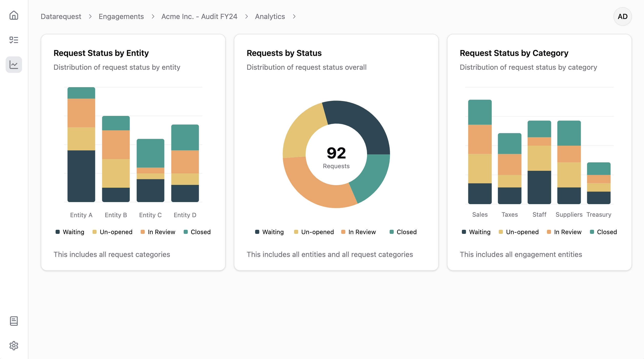Open the home icon in sidebar

[14, 15]
